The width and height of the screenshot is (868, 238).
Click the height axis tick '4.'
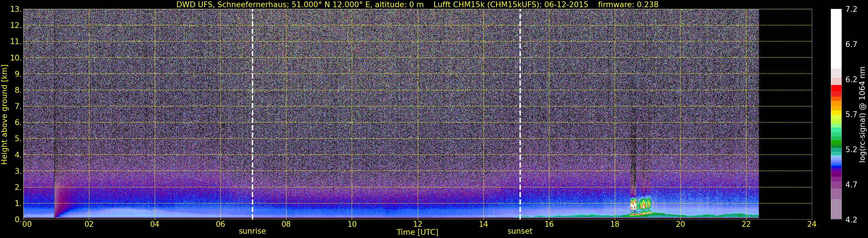18,155
